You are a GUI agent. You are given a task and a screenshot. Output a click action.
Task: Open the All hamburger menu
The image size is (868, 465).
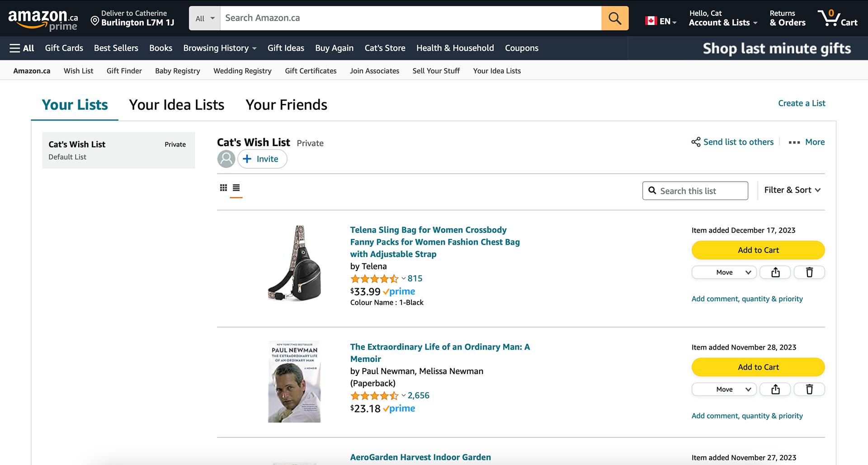pyautogui.click(x=22, y=48)
